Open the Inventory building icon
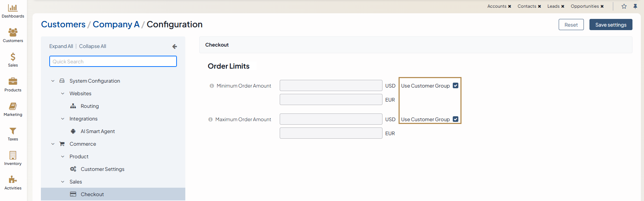 13,155
